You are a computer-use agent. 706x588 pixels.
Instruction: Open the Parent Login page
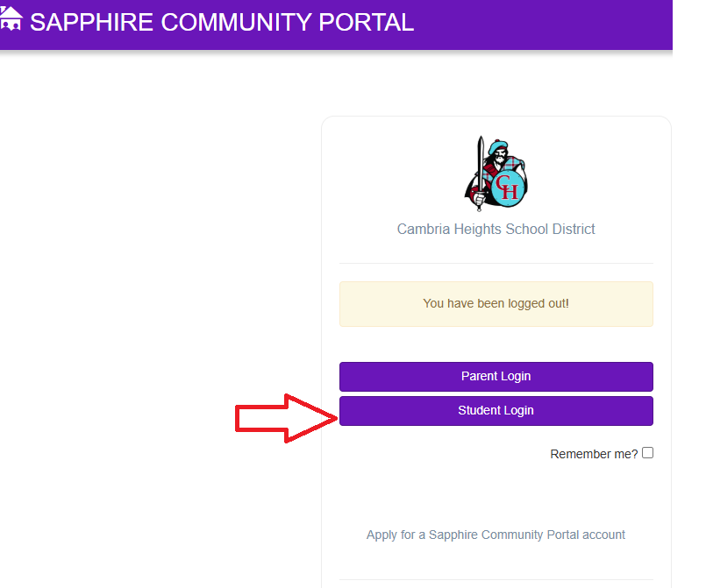(x=496, y=377)
